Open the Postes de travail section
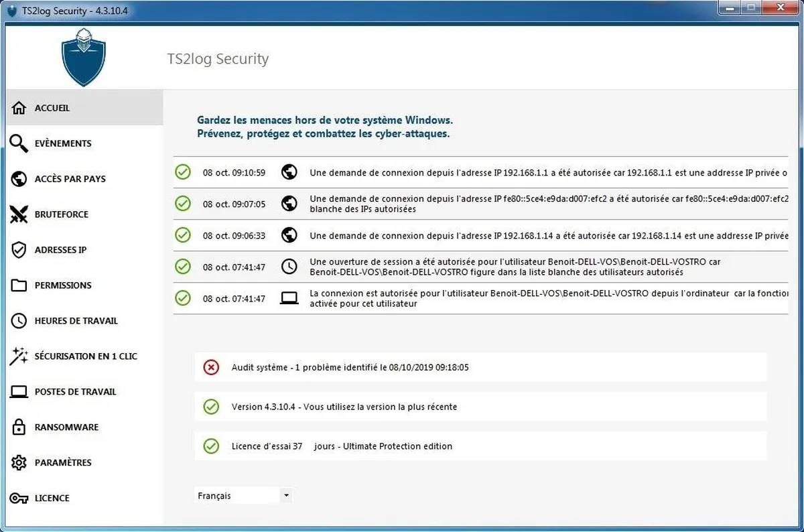 click(x=75, y=392)
